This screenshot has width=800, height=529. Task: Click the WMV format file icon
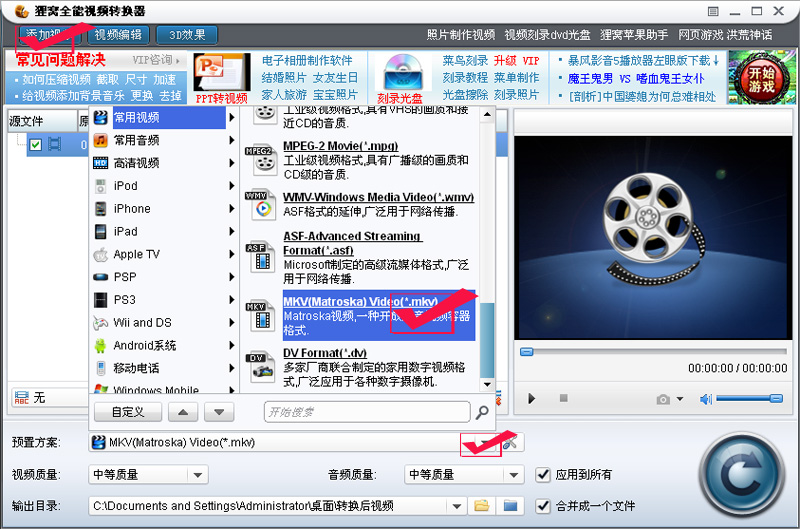[x=262, y=206]
